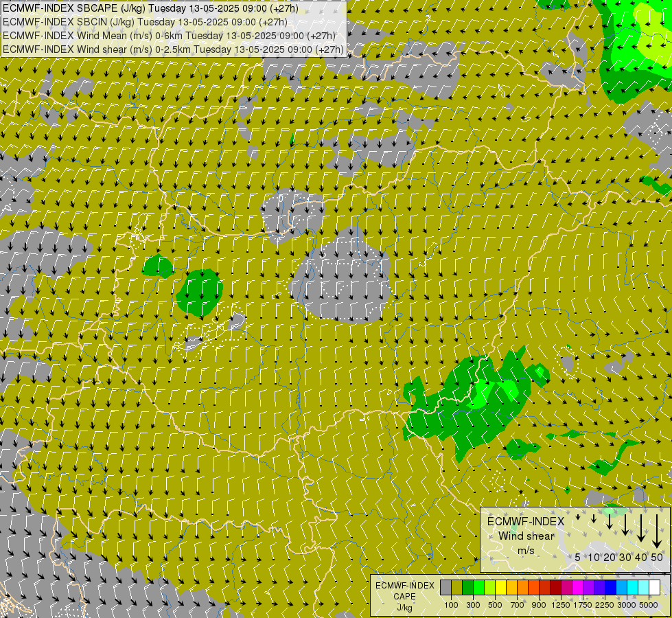
Task: Select the yellow-green CAPE legend swatch
Action: coord(489,587)
